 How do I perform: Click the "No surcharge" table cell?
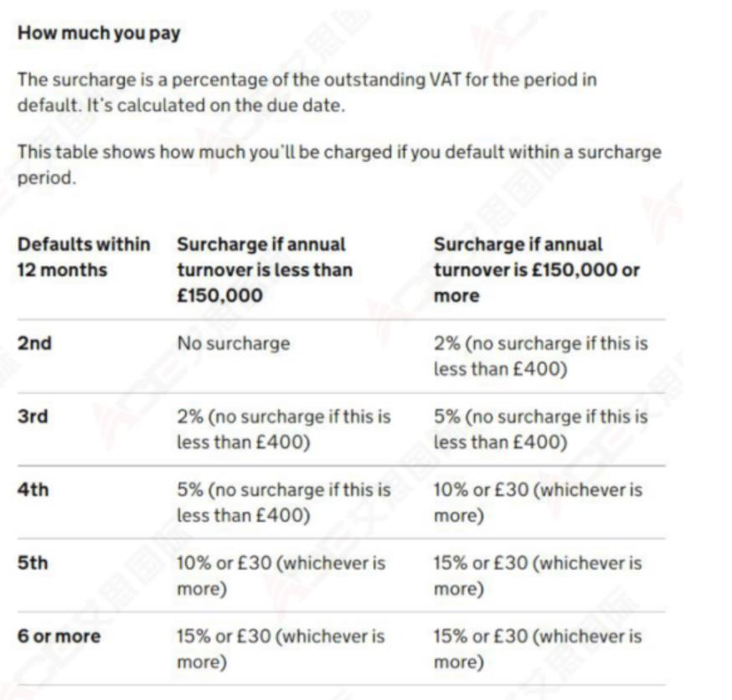point(233,343)
